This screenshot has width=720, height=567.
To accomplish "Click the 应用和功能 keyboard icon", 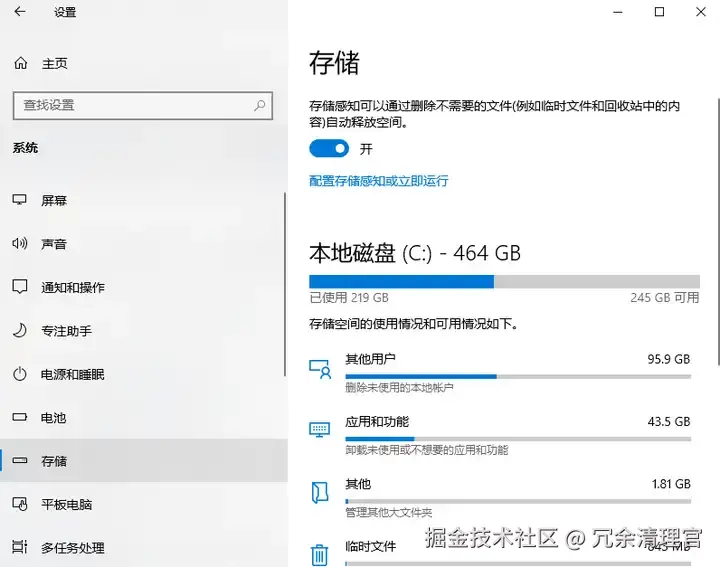I will [x=320, y=430].
